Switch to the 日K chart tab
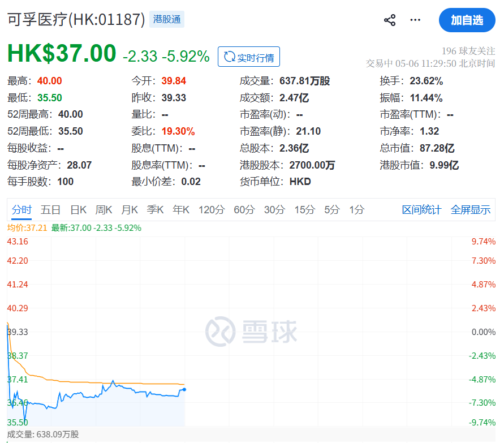Viewport: 504px width, 443px height. (79, 209)
